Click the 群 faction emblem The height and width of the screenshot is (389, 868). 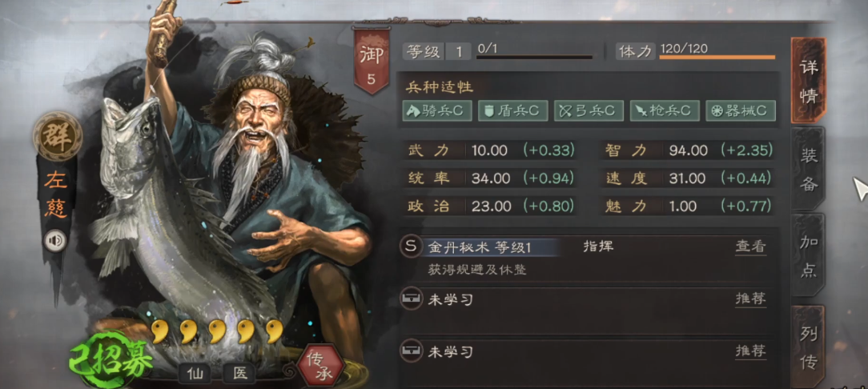(x=58, y=136)
